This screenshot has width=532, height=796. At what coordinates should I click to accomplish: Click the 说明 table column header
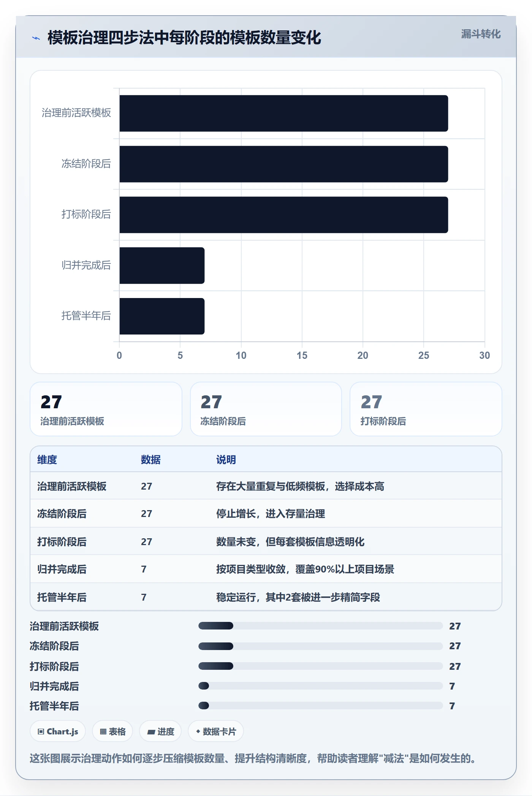[x=226, y=460]
